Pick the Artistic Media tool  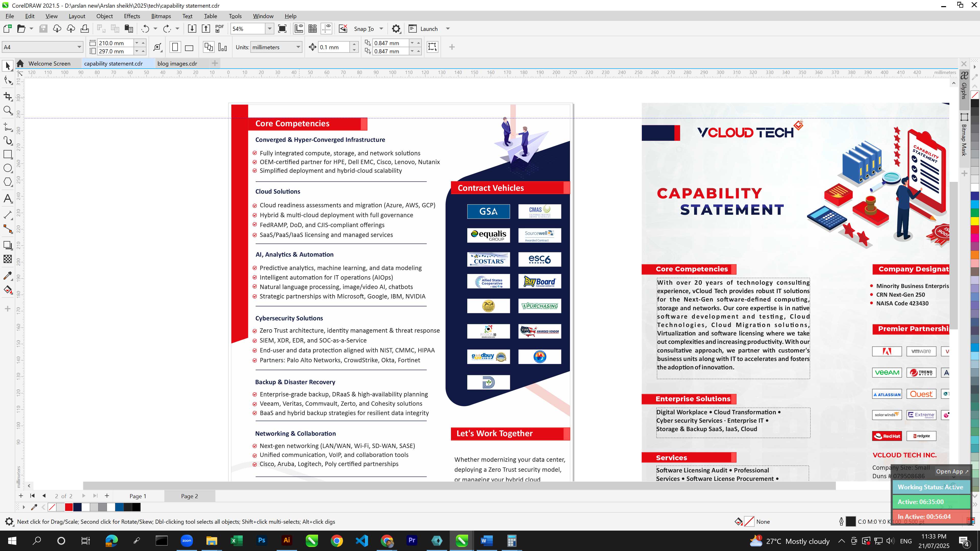8,140
